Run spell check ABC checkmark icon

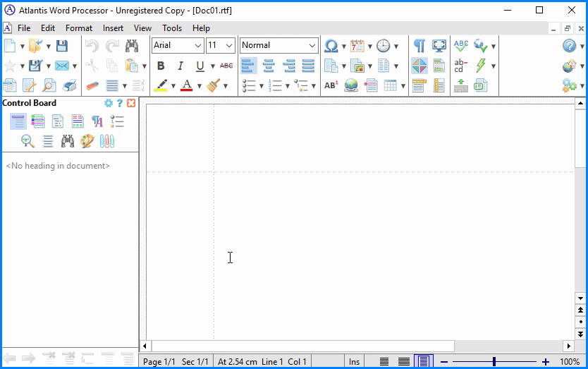click(461, 46)
